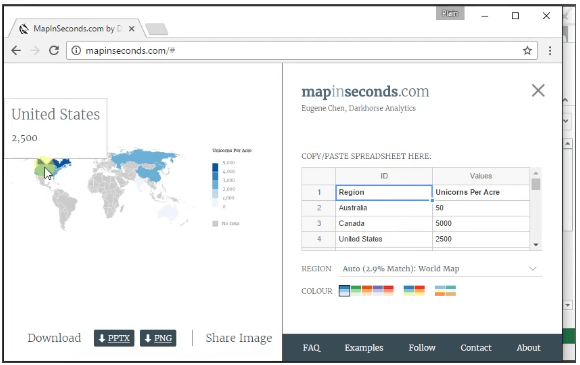The width and height of the screenshot is (580, 365).
Task: Choose the orange colour scheme swatch
Action: 367,291
